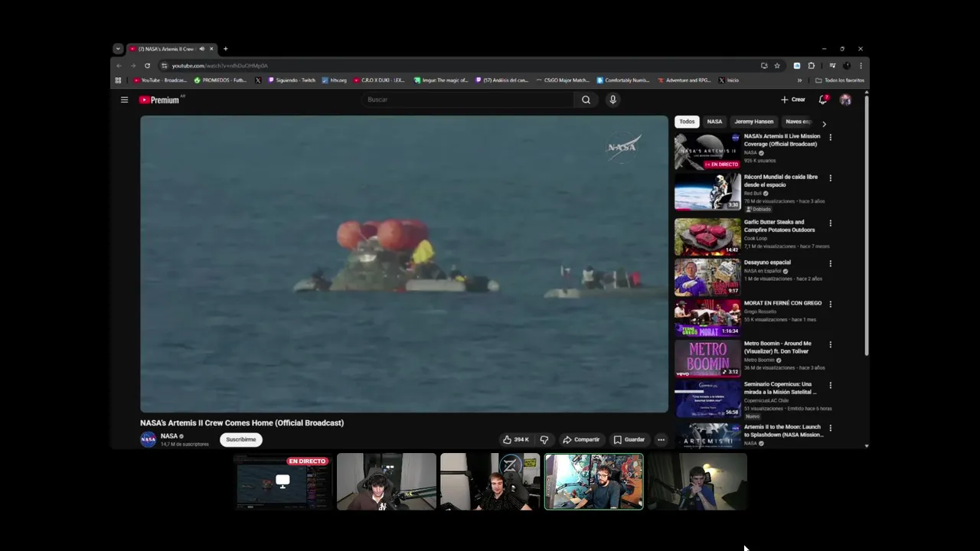Click the Artemis II to the Moon: Launch title

(x=783, y=431)
